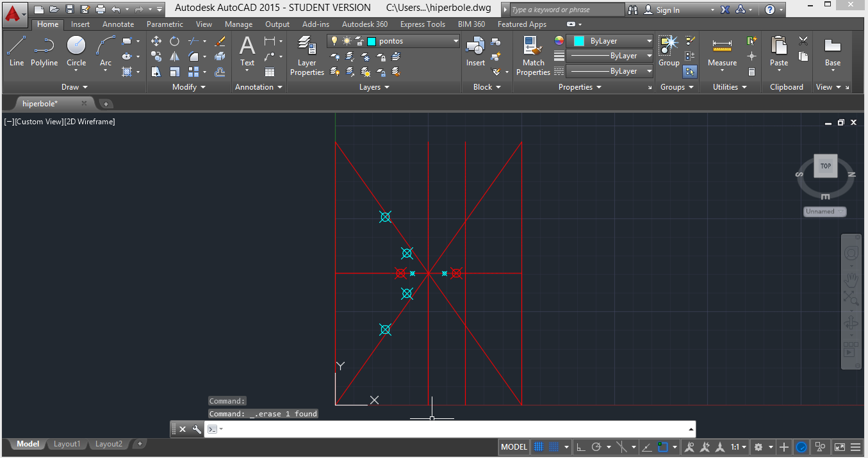Click the Offset tool icon
The height and width of the screenshot is (458, 868).
220,72
